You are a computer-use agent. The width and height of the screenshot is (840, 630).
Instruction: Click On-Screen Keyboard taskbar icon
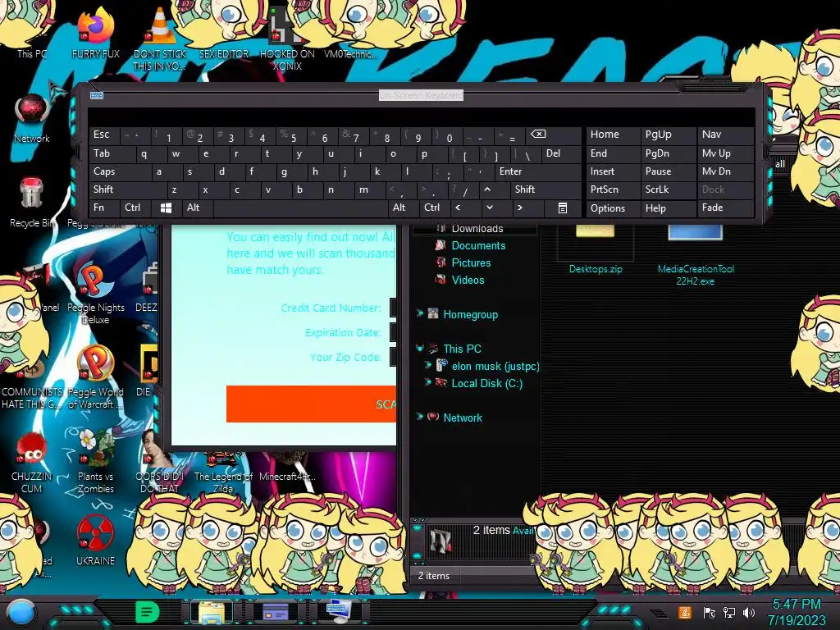pos(339,612)
